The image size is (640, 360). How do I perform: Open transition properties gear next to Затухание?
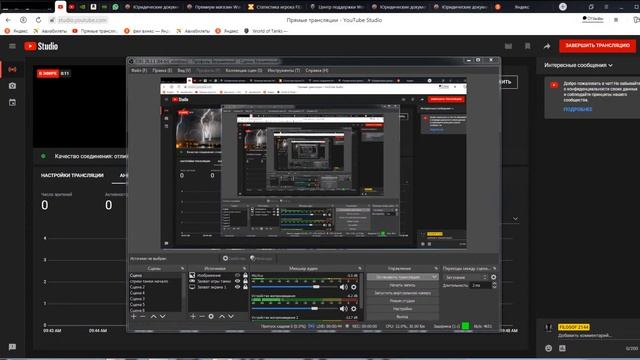tap(493, 277)
